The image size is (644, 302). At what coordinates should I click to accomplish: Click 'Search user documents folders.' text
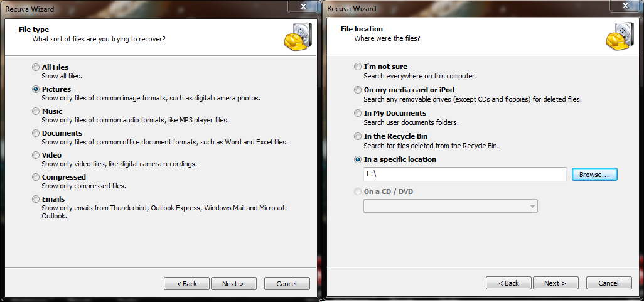click(x=411, y=122)
